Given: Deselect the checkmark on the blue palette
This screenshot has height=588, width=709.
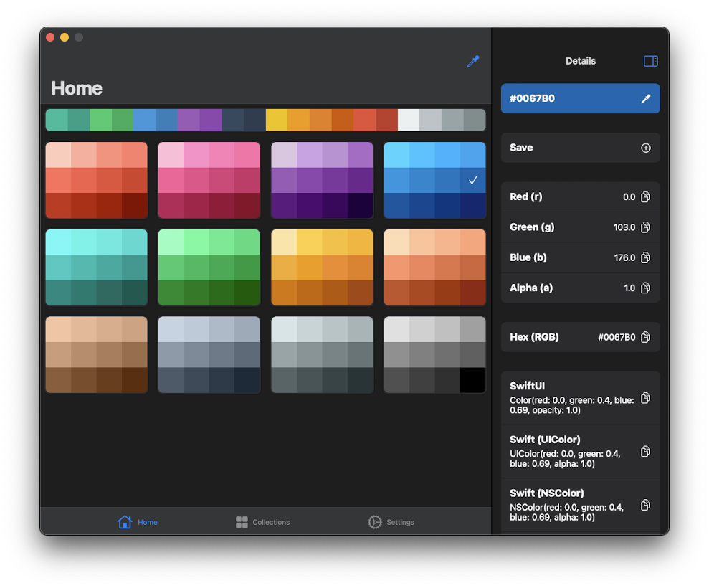Looking at the screenshot, I should tap(472, 181).
